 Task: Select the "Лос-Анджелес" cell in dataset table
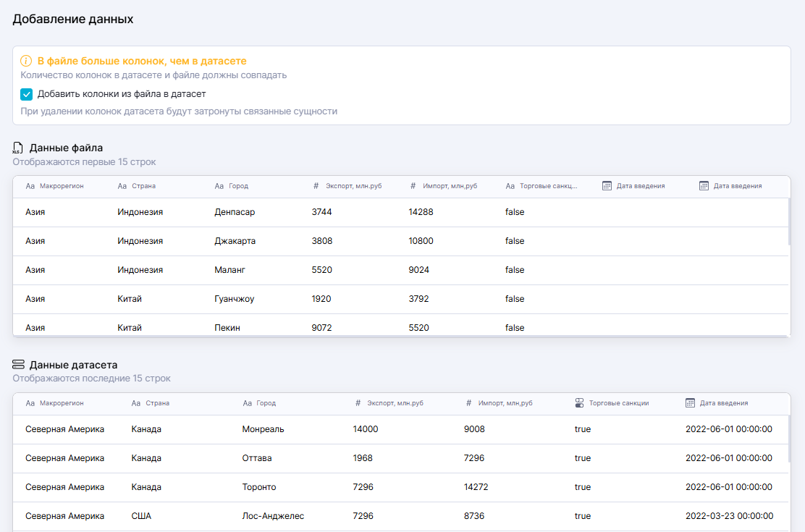pyautogui.click(x=273, y=516)
